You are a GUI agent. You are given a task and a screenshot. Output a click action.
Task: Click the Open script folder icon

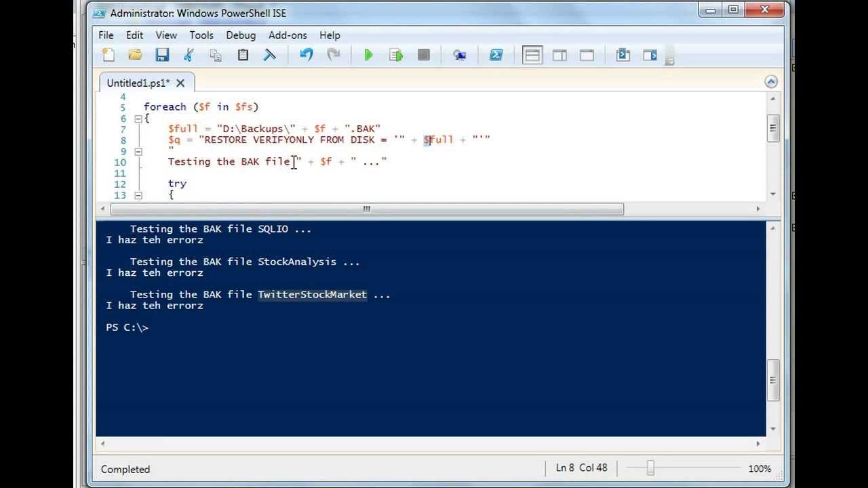click(x=135, y=55)
